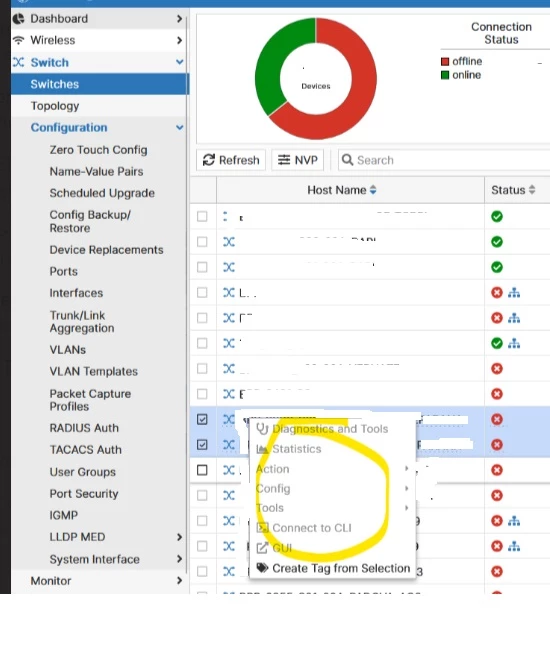Viewport: 550px width, 669px height.
Task: Open Packet Capture Profiles
Action: pos(90,400)
